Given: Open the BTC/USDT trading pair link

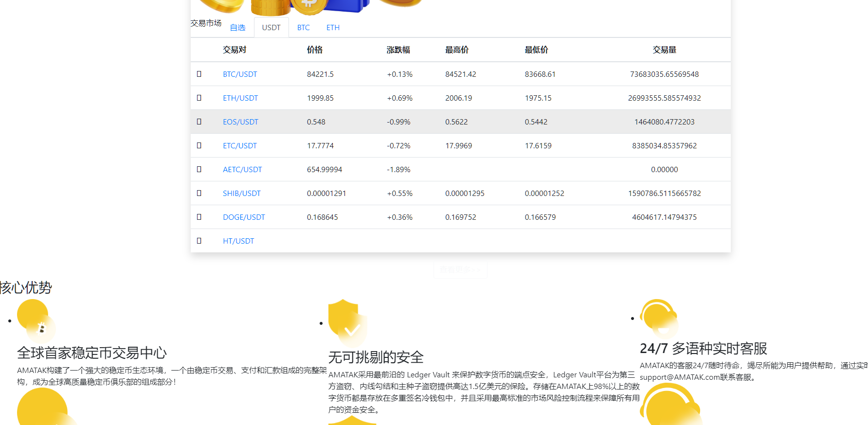Looking at the screenshot, I should point(240,74).
